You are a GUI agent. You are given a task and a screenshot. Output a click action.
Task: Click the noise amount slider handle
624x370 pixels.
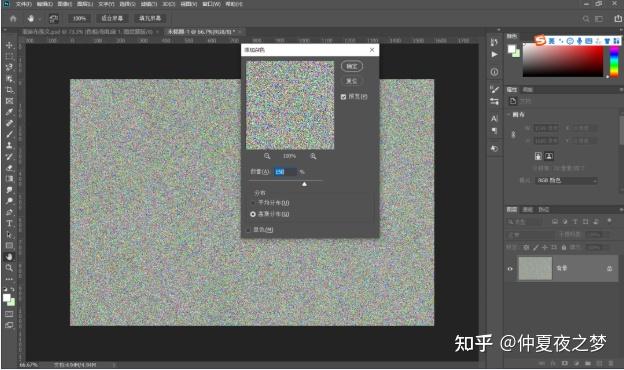[304, 184]
